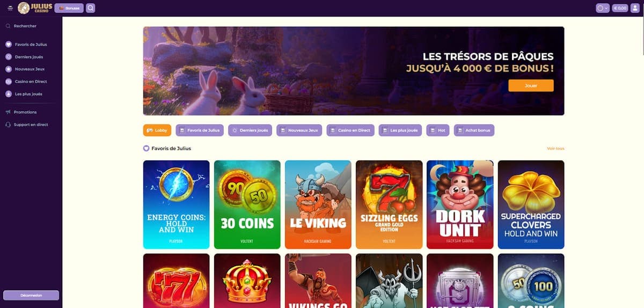Open Support en direct headset icon
644x308 pixels.
click(x=9, y=124)
